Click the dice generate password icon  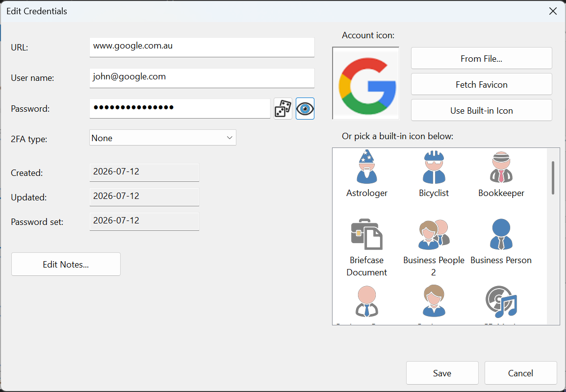point(283,109)
